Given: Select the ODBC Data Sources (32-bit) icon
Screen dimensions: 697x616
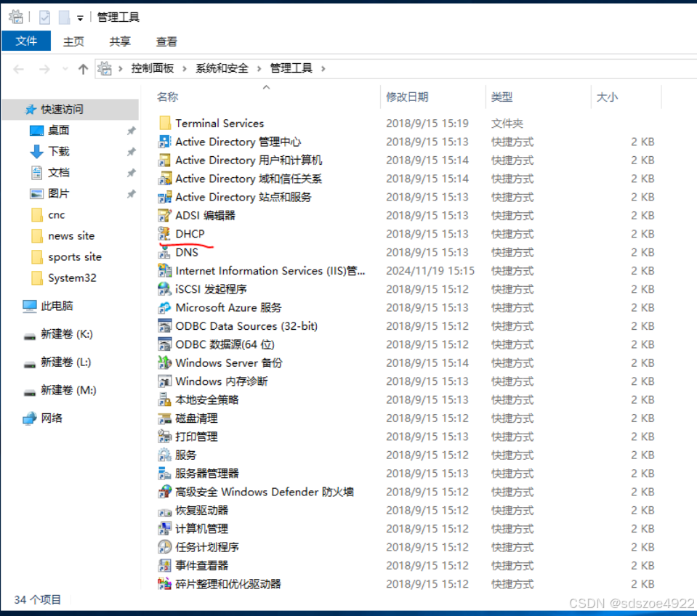Looking at the screenshot, I should click(x=164, y=326).
